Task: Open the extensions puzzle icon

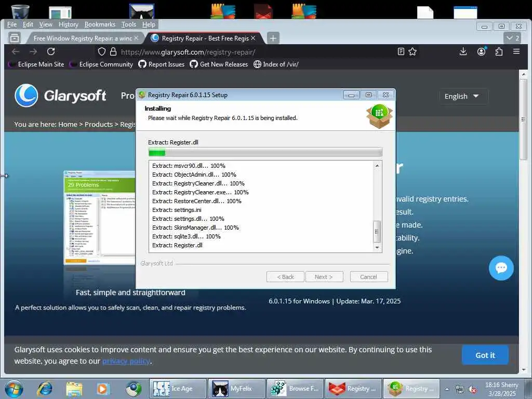Action: (x=499, y=51)
